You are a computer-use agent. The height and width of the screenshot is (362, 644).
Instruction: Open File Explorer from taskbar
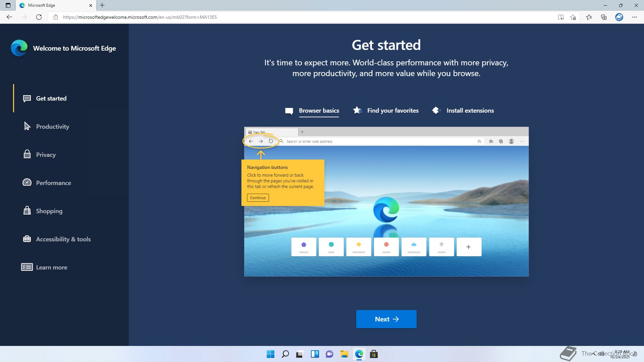(x=344, y=354)
